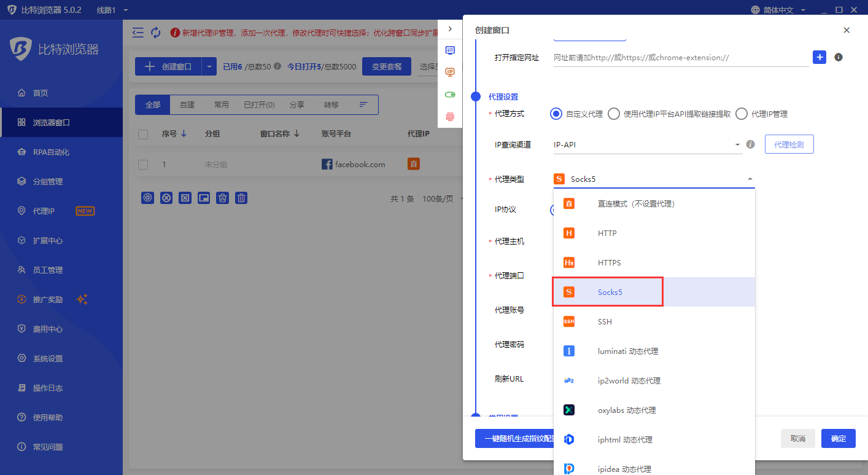Open the fingerprint icon in right side panel

[x=451, y=115]
